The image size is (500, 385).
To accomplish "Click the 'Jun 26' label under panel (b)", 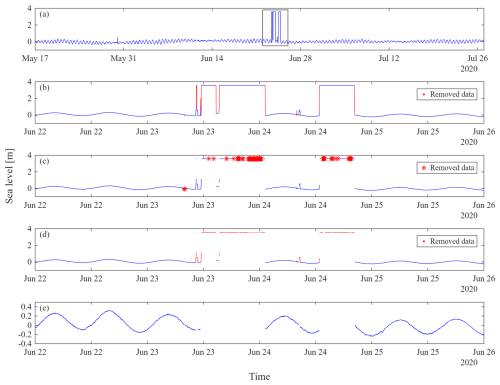I will pos(484,132).
